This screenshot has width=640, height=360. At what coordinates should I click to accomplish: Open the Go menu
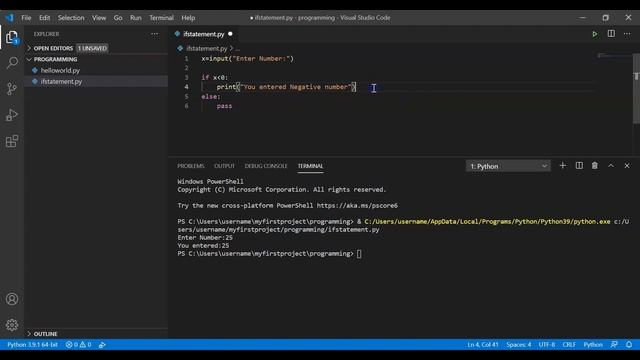[x=118, y=18]
